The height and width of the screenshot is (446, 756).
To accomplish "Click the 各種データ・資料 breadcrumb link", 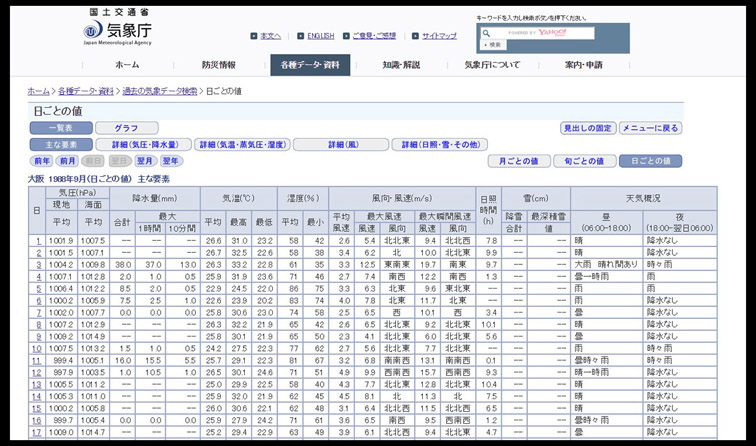I will (x=86, y=91).
